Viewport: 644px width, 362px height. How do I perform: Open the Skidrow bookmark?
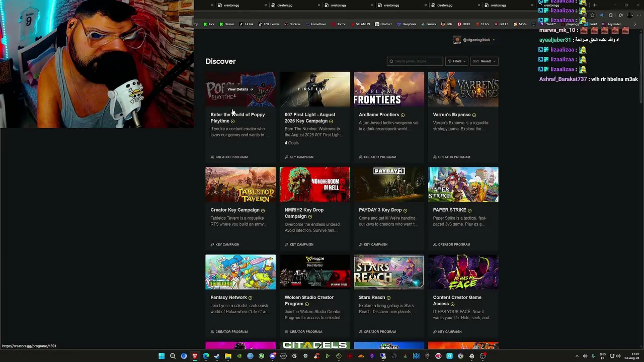[292, 24]
